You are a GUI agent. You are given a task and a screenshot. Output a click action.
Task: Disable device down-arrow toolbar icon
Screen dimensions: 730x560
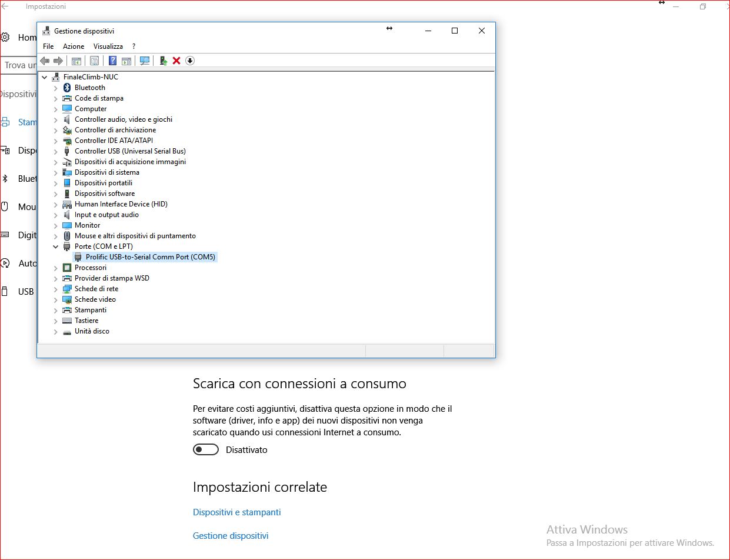[x=189, y=61]
